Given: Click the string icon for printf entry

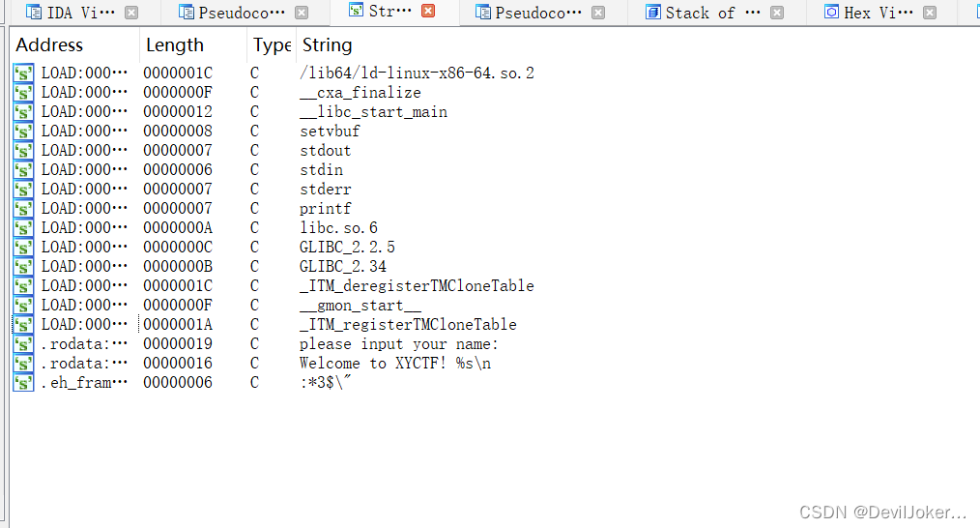Looking at the screenshot, I should tap(23, 209).
